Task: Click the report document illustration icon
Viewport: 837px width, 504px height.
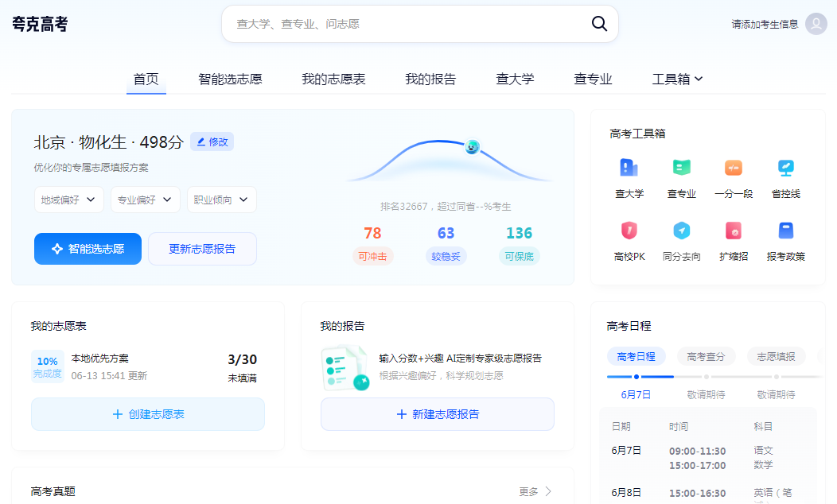Action: pyautogui.click(x=345, y=368)
